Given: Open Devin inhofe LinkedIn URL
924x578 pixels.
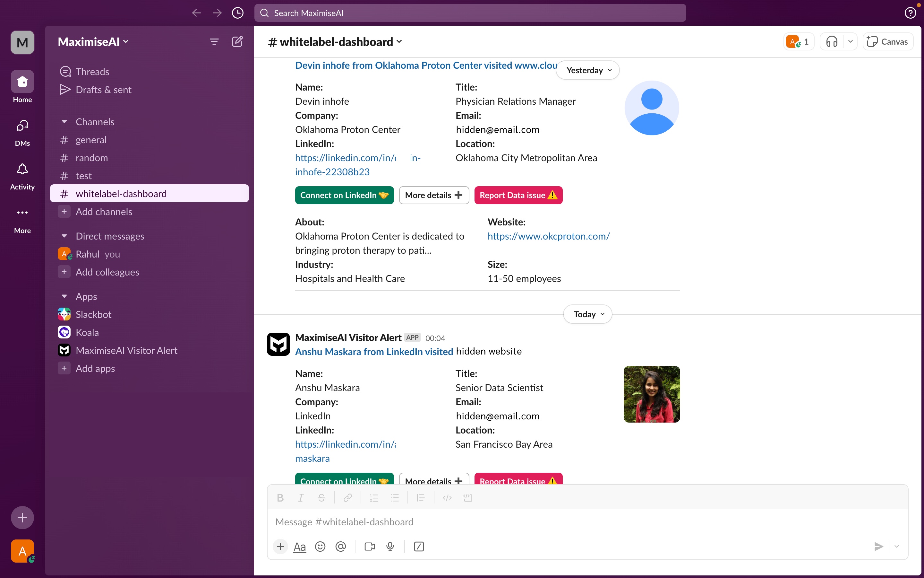Looking at the screenshot, I should 358,165.
